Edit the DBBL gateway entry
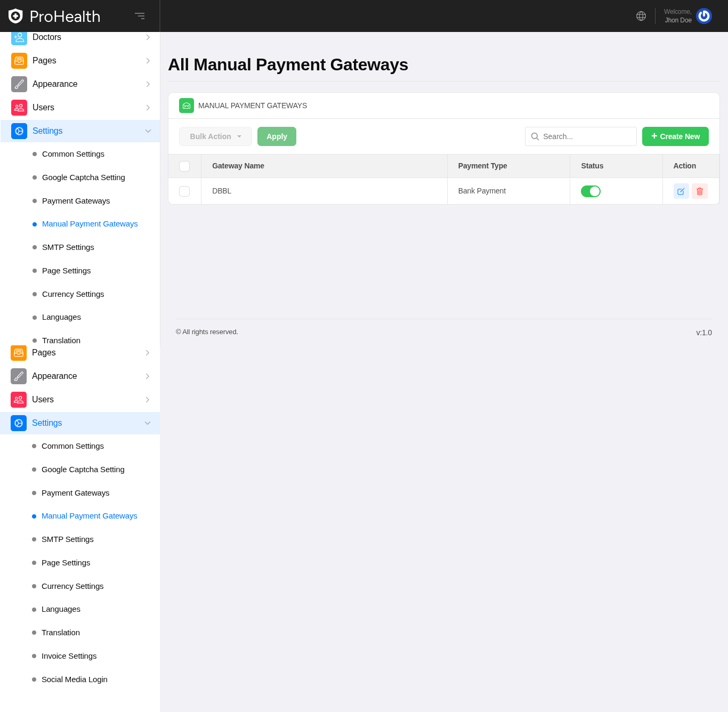 (681, 191)
